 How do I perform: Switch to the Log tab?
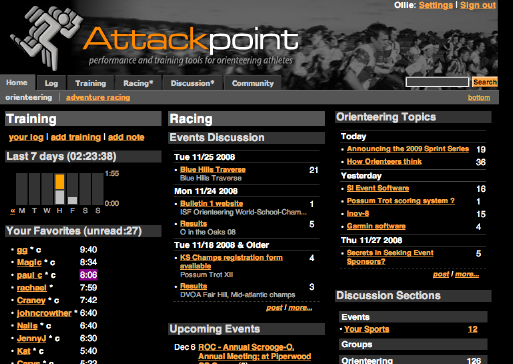(x=51, y=83)
